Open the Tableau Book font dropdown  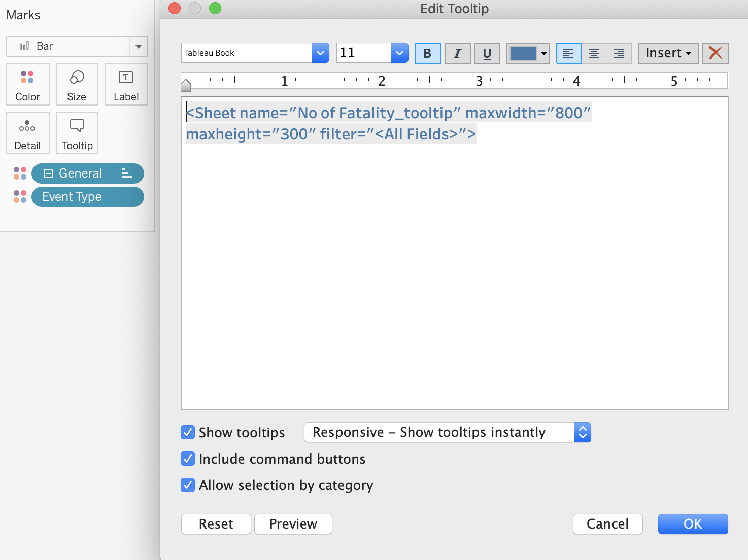click(x=320, y=53)
